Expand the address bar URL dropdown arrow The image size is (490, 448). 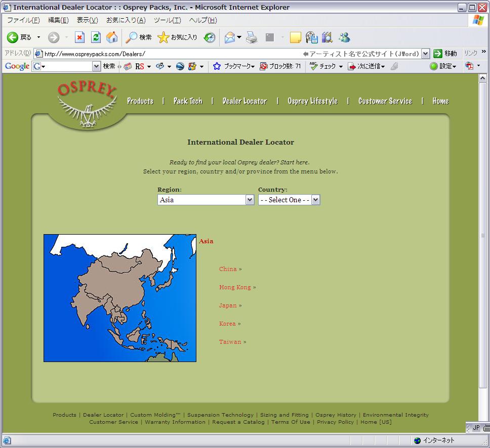[x=425, y=54]
